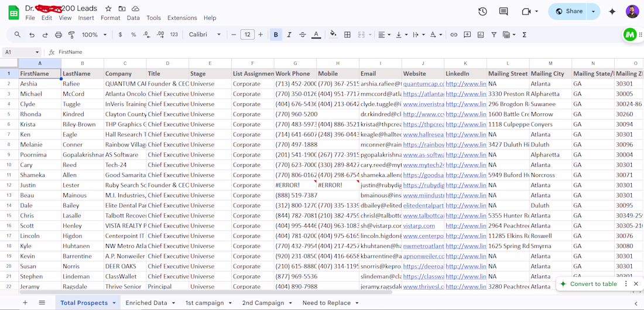Image resolution: width=644 pixels, height=310 pixels.
Task: Click the Name box showing A1
Action: 21,52
